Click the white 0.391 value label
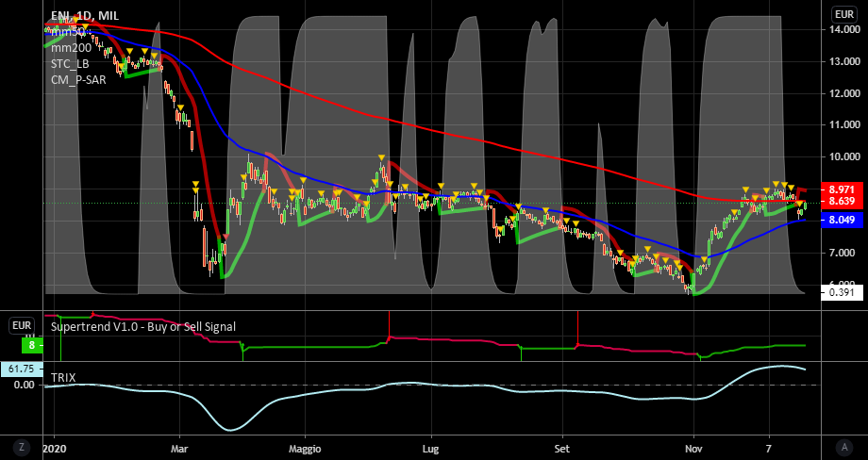The width and height of the screenshot is (868, 460). click(842, 292)
